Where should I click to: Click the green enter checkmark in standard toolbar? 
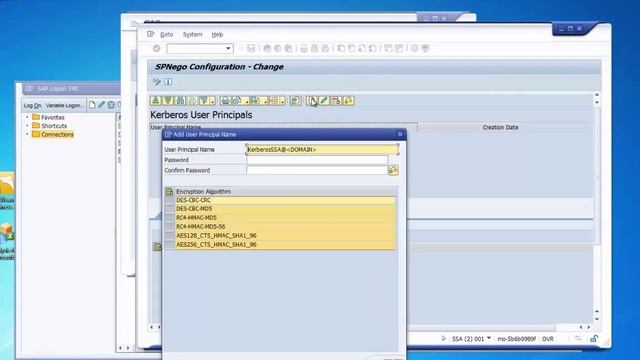click(x=156, y=48)
